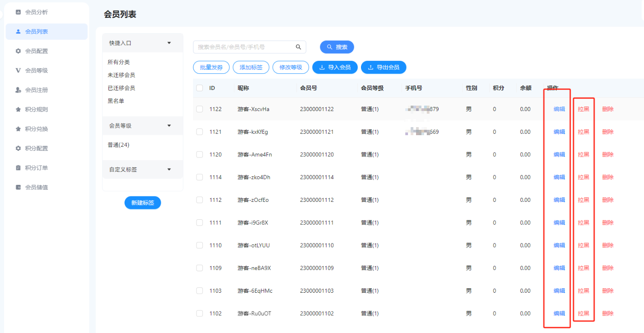The height and width of the screenshot is (333, 644).
Task: Check the box for member ID 1120
Action: pyautogui.click(x=200, y=154)
